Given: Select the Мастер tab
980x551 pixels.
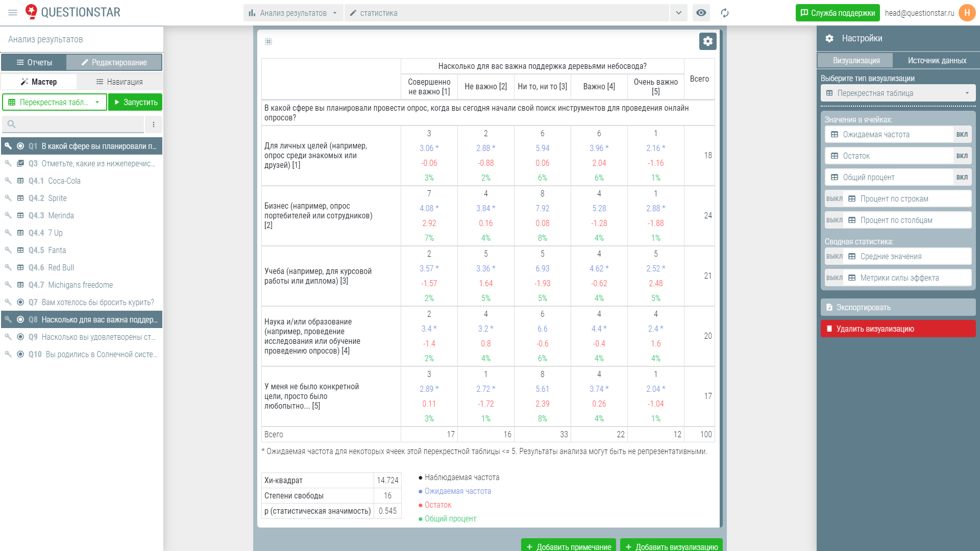Looking at the screenshot, I should pos(39,82).
